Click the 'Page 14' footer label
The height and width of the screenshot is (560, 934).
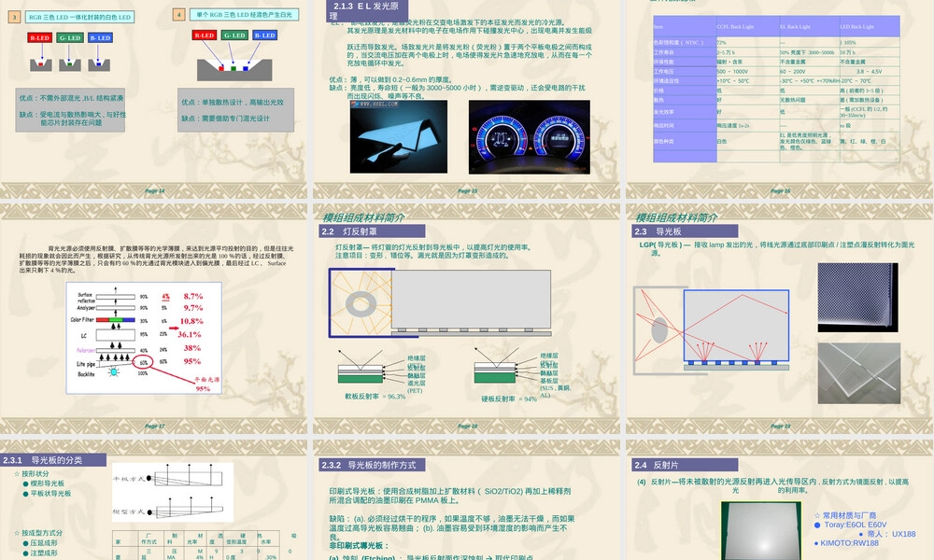(154, 191)
